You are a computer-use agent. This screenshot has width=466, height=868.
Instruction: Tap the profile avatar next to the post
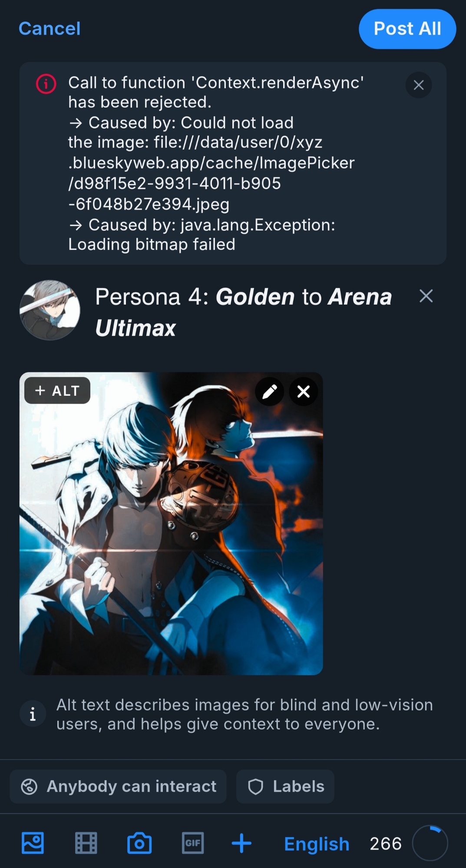[x=50, y=310]
